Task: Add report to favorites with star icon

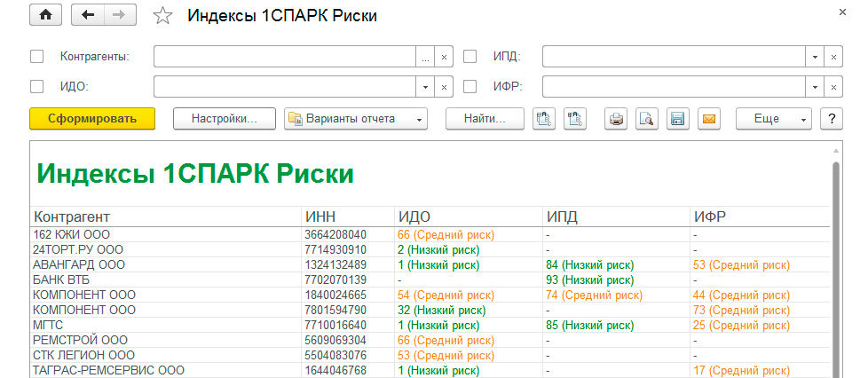Action: 162,16
